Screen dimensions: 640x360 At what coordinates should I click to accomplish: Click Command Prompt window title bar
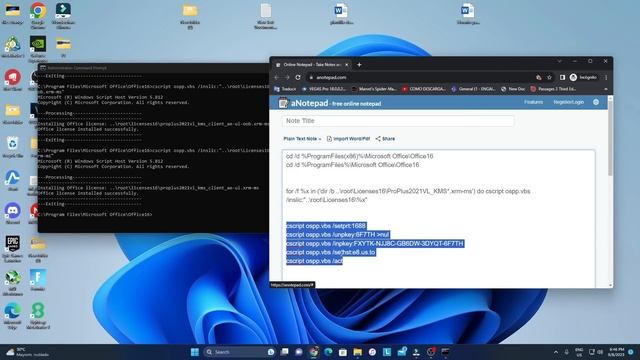[153, 68]
